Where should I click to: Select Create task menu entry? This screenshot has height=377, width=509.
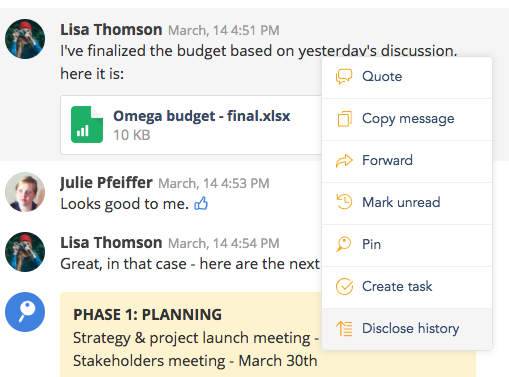pyautogui.click(x=407, y=287)
